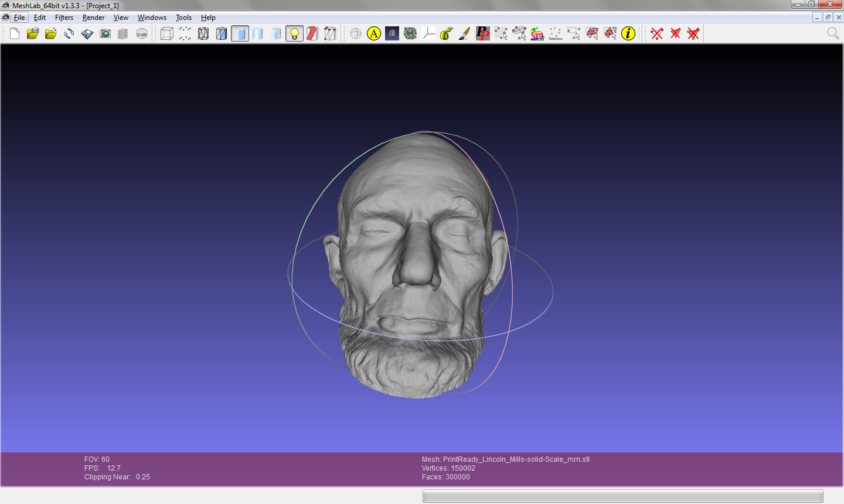Select the Measuring tape tool
844x504 pixels.
point(446,33)
